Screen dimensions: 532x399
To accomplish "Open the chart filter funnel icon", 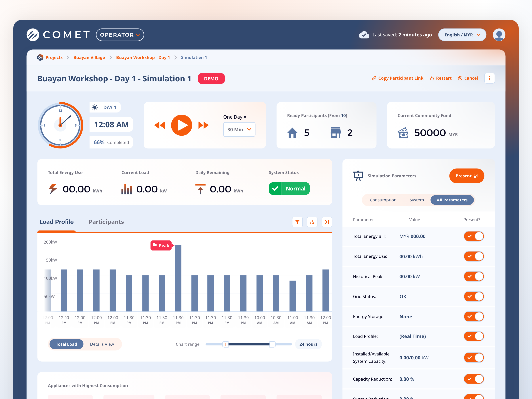I will 297,222.
